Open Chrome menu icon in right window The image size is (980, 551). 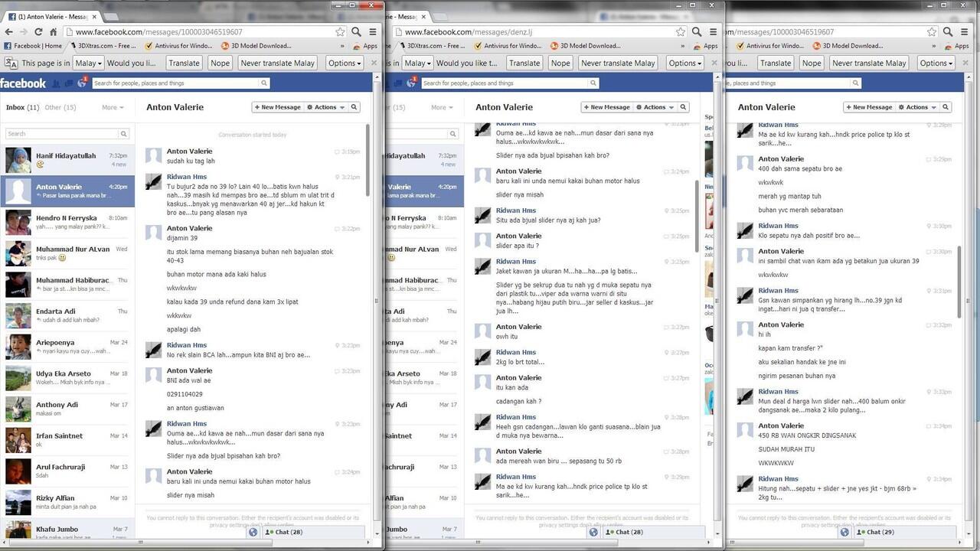coord(964,32)
